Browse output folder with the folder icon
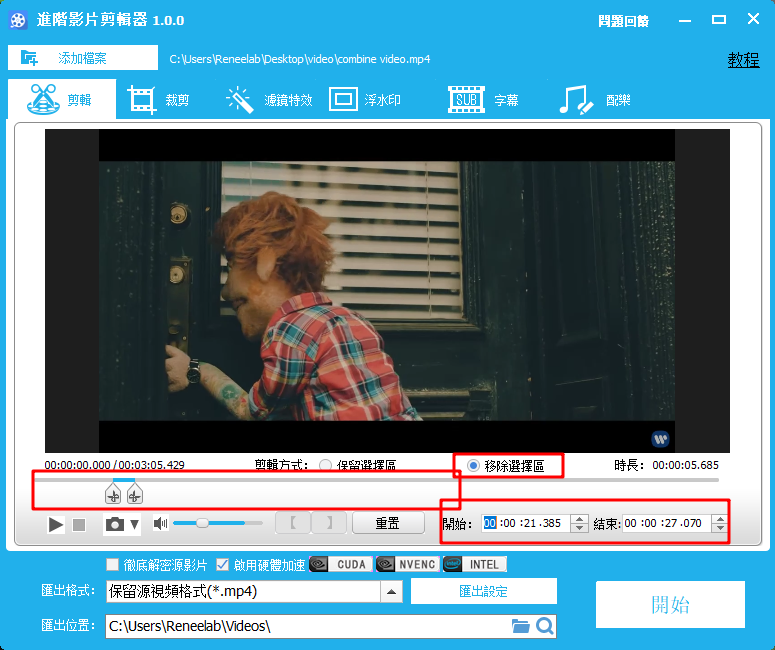 click(520, 626)
